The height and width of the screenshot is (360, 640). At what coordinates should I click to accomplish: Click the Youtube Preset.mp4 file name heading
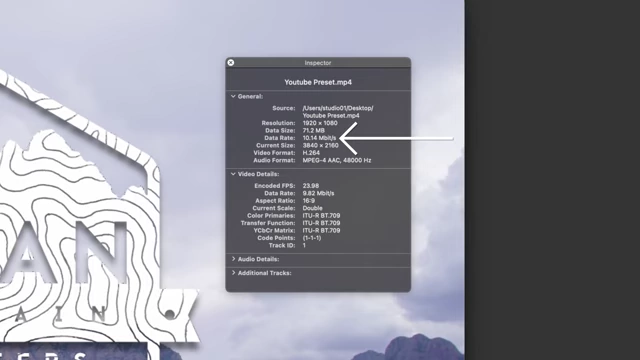[x=318, y=82]
